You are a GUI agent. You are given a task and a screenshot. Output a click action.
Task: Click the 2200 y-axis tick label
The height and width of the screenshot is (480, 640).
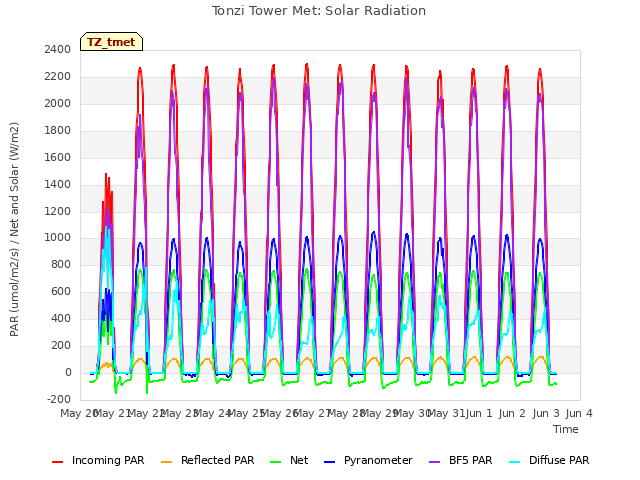click(58, 76)
